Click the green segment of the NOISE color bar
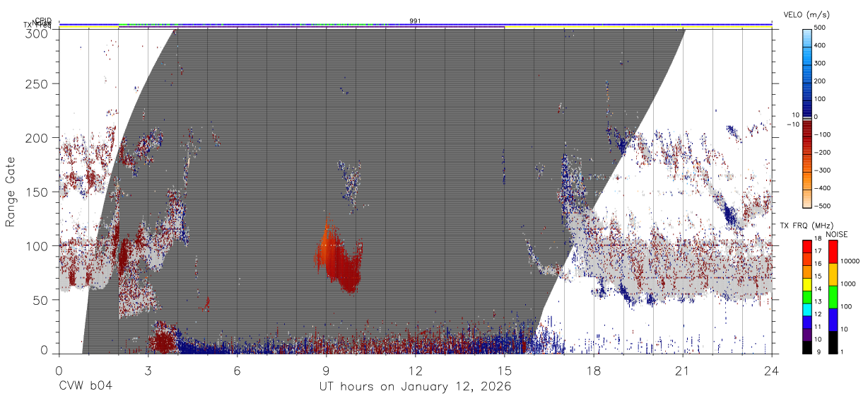This screenshot has width=868, height=401. [833, 297]
